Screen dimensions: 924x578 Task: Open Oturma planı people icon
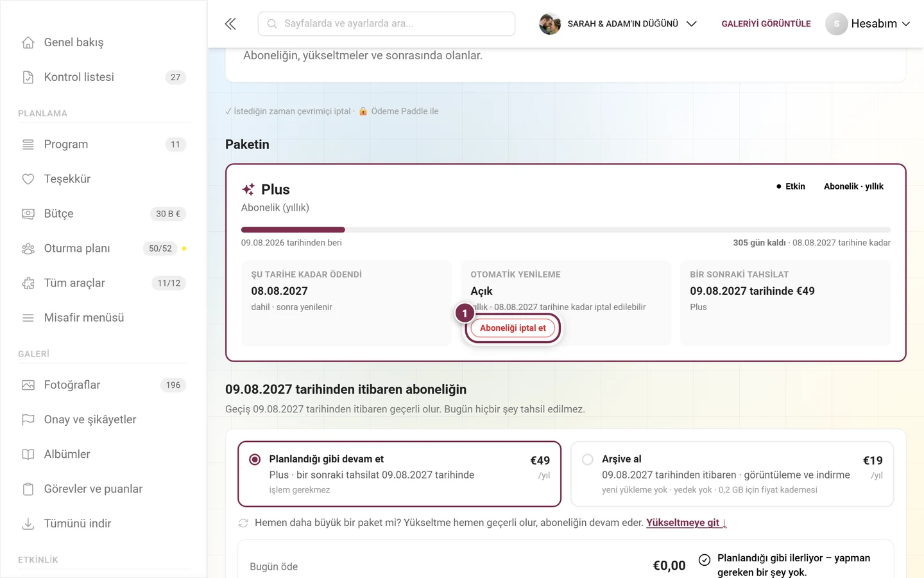pos(28,249)
